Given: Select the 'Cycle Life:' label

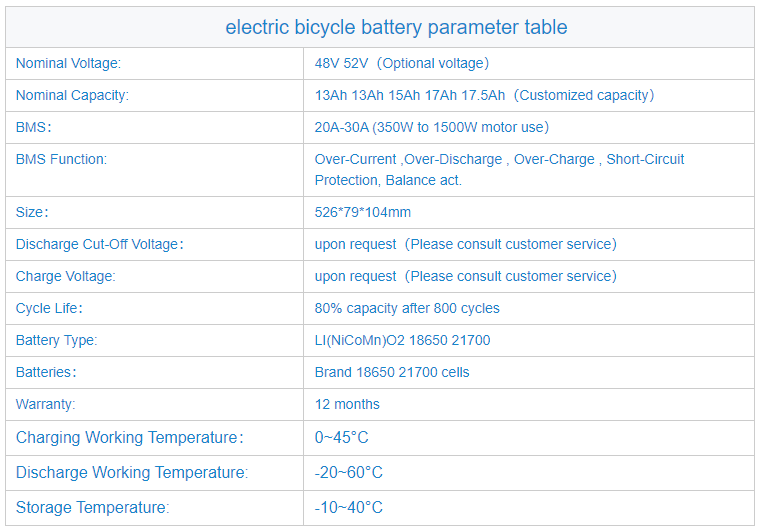Looking at the screenshot, I should [49, 308].
